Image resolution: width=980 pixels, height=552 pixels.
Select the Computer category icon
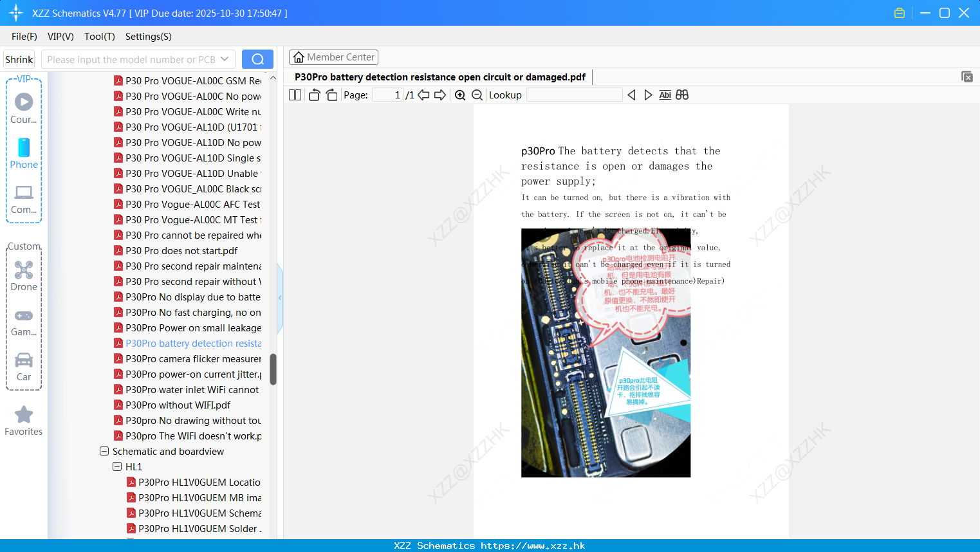(24, 199)
